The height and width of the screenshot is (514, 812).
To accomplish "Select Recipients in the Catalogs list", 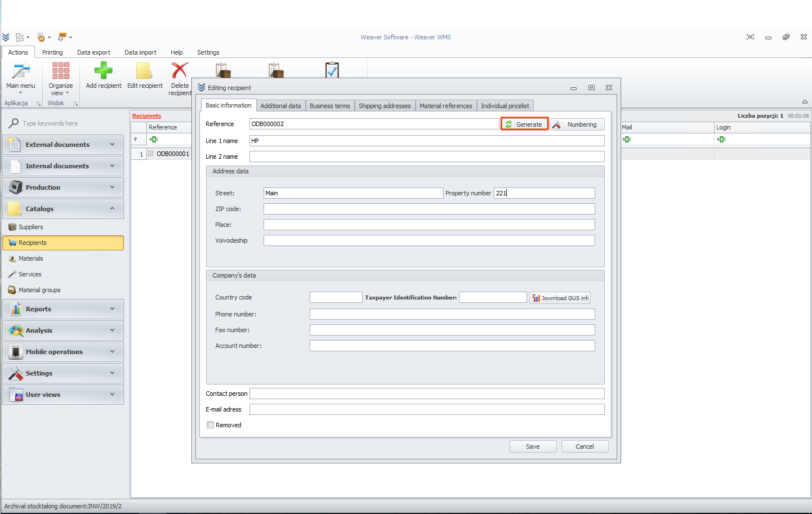I will point(63,243).
